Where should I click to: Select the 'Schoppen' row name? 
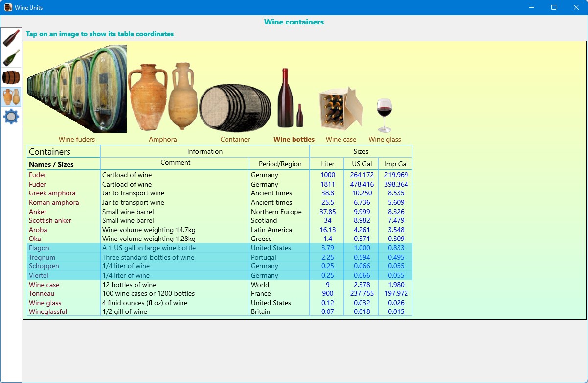tap(44, 266)
